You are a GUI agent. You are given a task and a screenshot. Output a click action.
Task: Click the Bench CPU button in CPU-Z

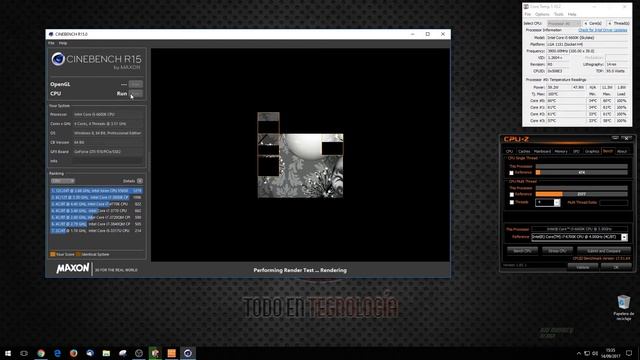[522, 251]
